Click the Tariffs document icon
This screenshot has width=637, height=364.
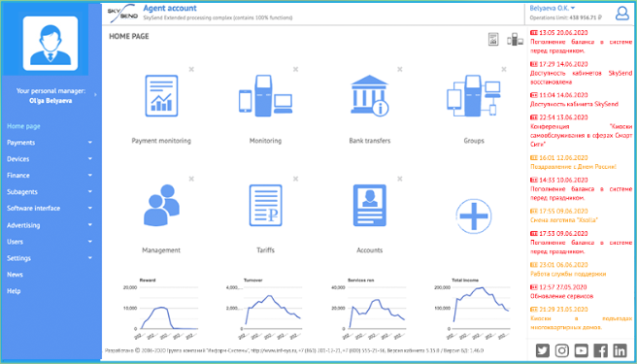click(265, 206)
